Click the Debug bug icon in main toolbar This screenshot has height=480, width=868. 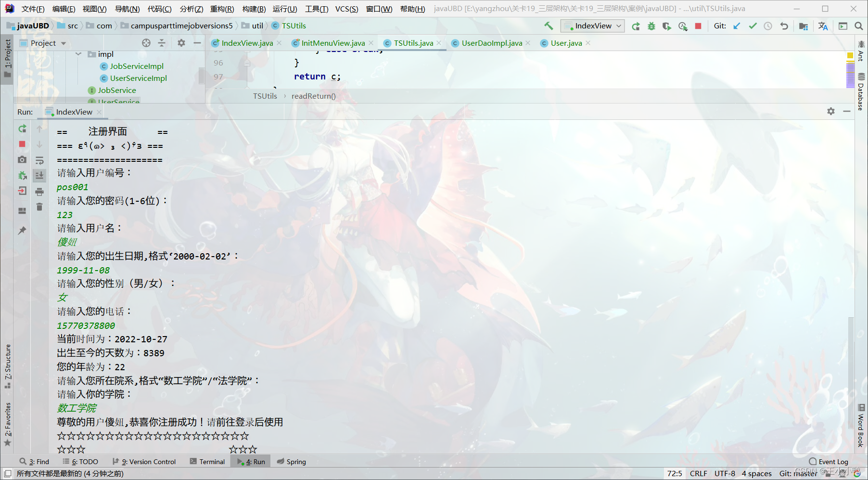pos(651,26)
